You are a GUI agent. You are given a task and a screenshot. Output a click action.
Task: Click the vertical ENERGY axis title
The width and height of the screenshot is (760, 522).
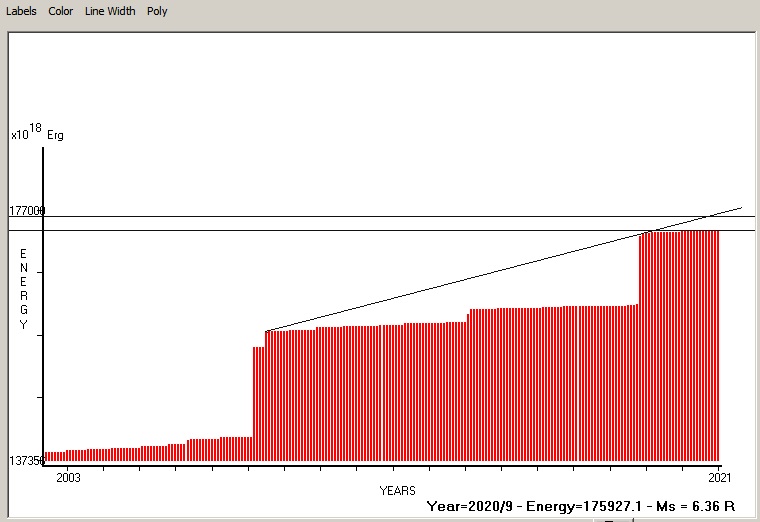tap(23, 289)
